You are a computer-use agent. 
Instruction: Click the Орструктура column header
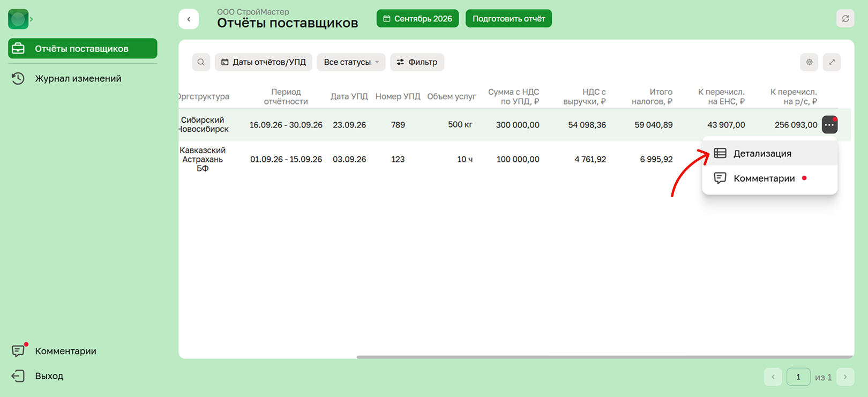[204, 96]
